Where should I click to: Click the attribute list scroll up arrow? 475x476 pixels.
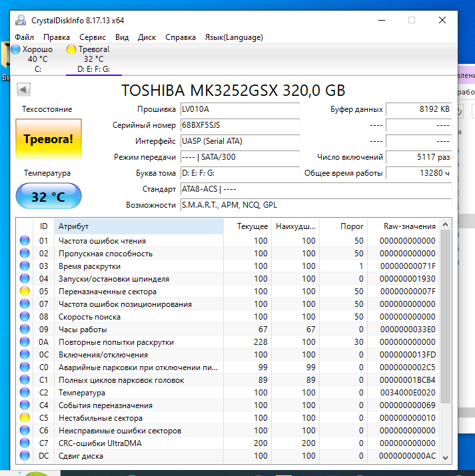[x=445, y=224]
